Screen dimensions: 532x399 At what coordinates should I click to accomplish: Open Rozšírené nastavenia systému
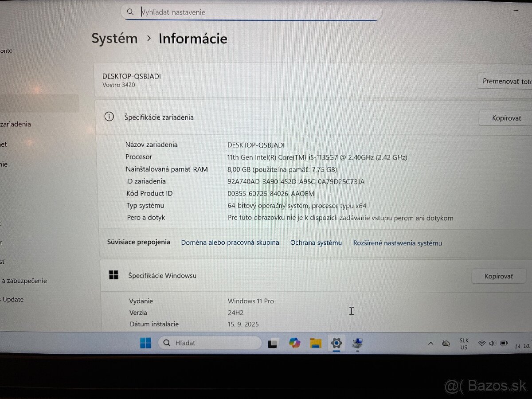[397, 243]
